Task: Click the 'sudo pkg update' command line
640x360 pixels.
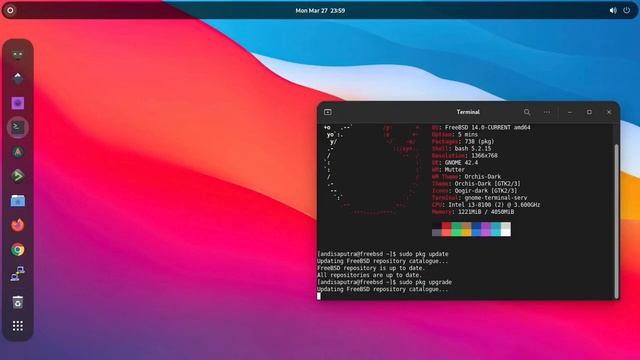Action: pos(423,254)
